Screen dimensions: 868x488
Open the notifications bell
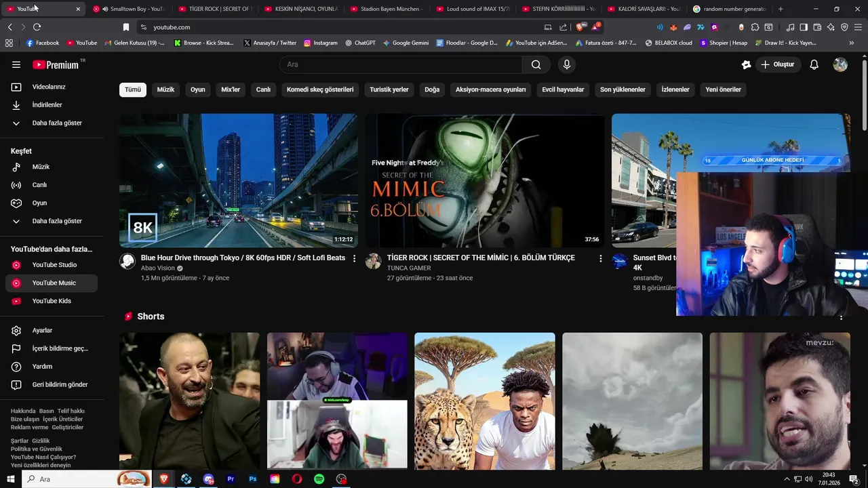814,64
